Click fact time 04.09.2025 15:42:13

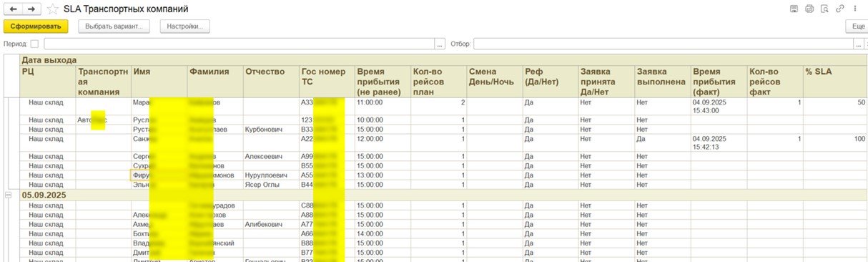tap(719, 143)
